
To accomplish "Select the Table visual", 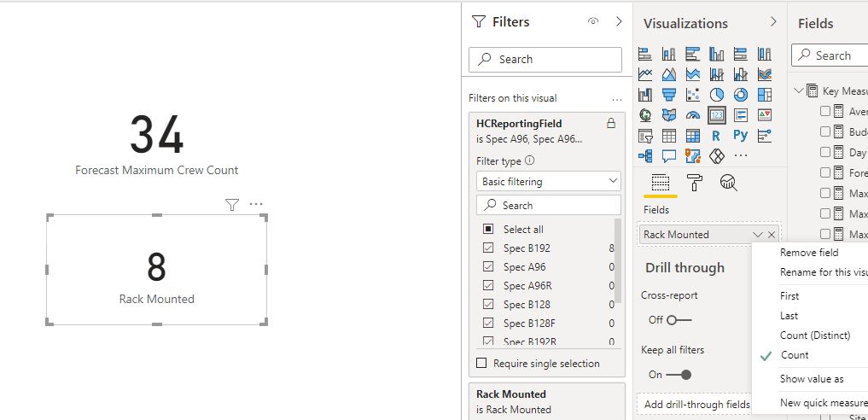I will pos(669,136).
